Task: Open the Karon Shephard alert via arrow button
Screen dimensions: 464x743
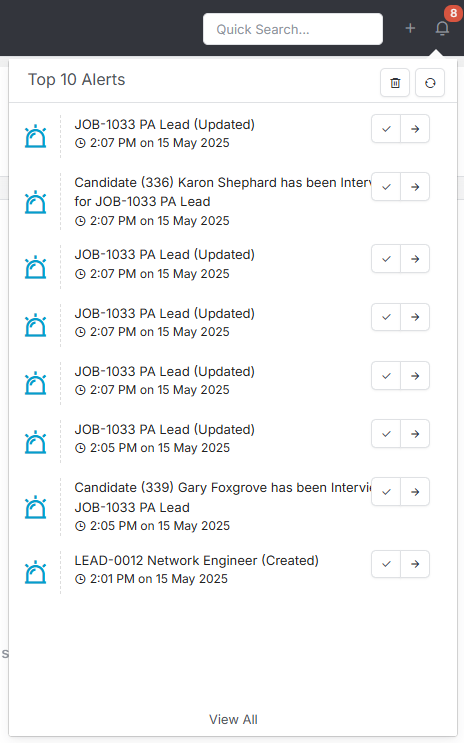Action: (x=415, y=187)
